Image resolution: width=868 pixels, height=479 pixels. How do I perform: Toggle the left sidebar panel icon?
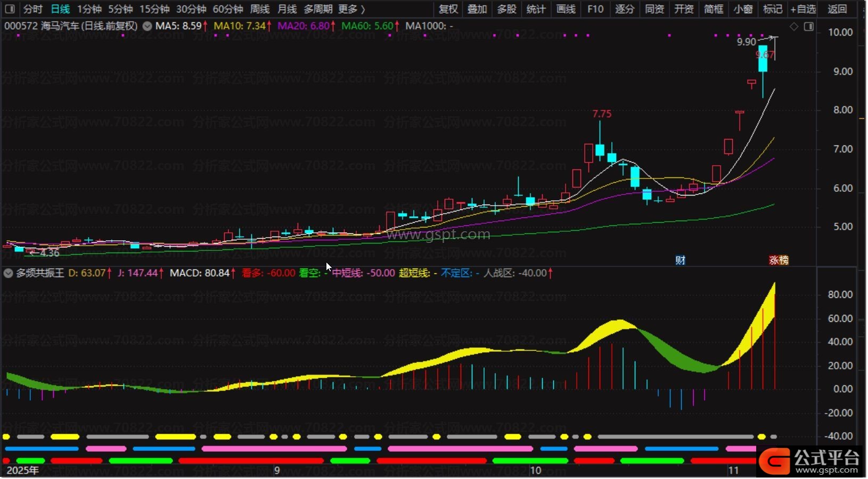[10, 9]
